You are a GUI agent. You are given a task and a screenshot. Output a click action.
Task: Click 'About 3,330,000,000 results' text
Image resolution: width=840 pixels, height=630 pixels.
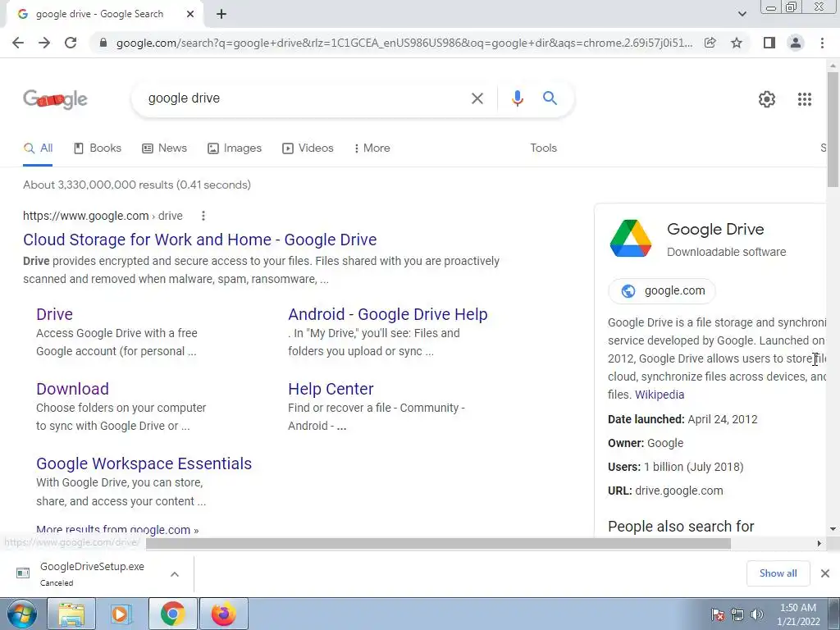coord(137,185)
